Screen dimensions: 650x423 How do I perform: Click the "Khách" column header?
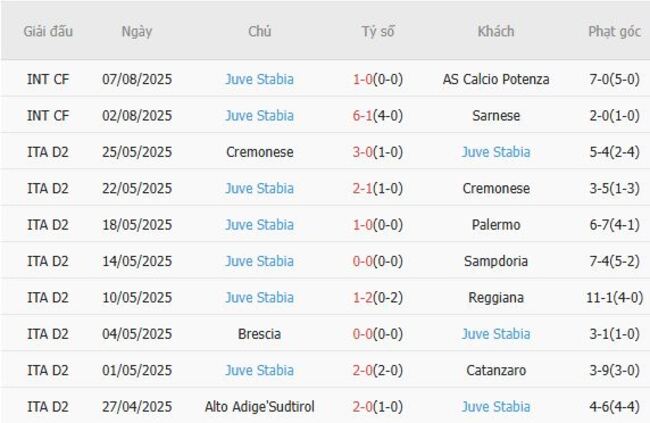click(496, 31)
